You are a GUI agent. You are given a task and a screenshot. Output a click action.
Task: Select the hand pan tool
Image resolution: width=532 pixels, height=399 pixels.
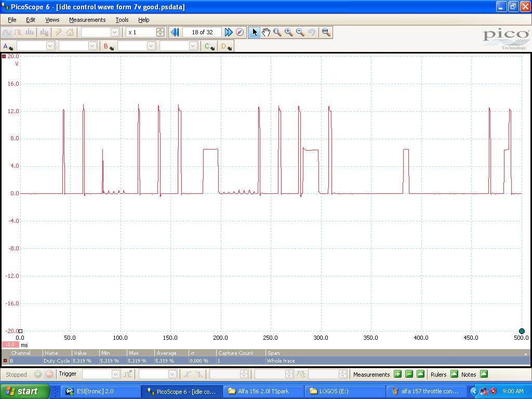(266, 32)
